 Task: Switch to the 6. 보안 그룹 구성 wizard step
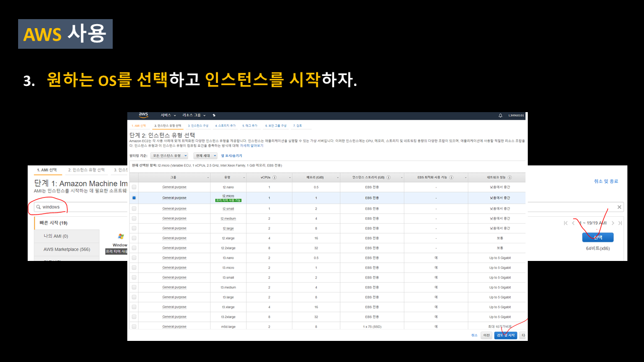coord(275,126)
